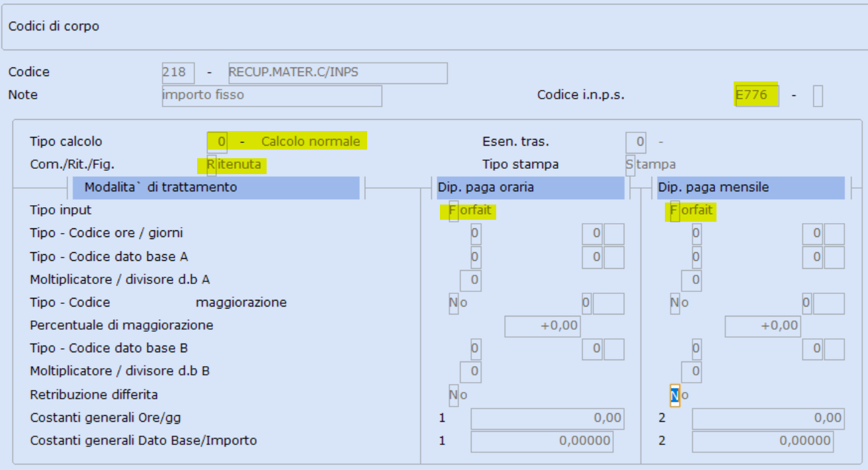Click Costanti generali Ore/gg field 2 showing 0,00

[768, 418]
